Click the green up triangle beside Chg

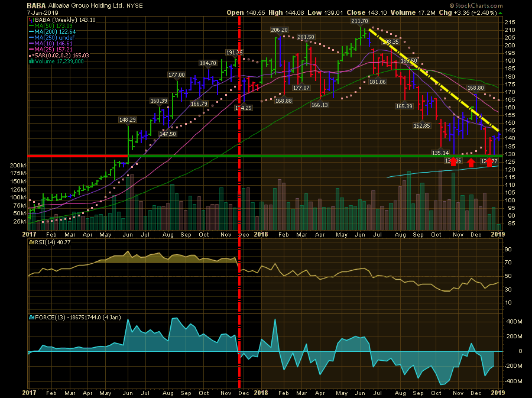[500, 12]
